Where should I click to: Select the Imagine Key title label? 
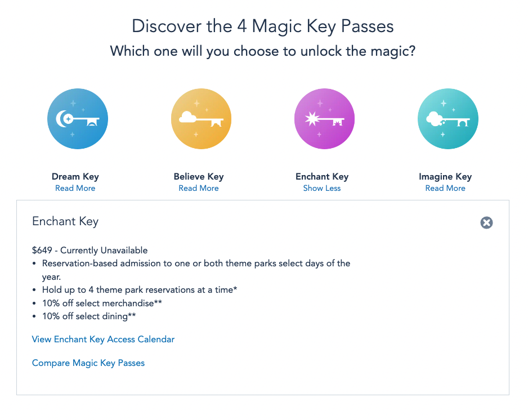tap(445, 177)
